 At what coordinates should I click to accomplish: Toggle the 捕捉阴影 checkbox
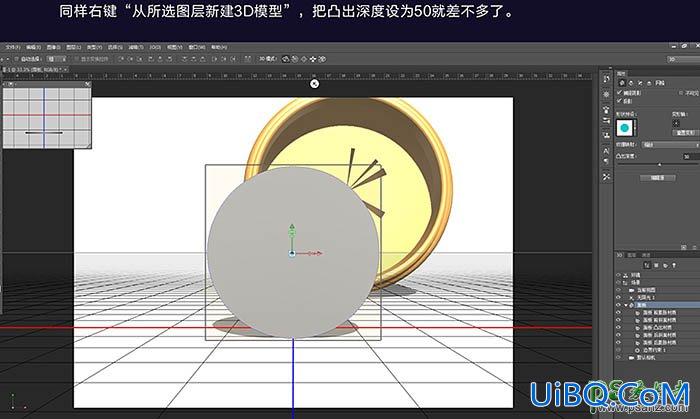[619, 93]
